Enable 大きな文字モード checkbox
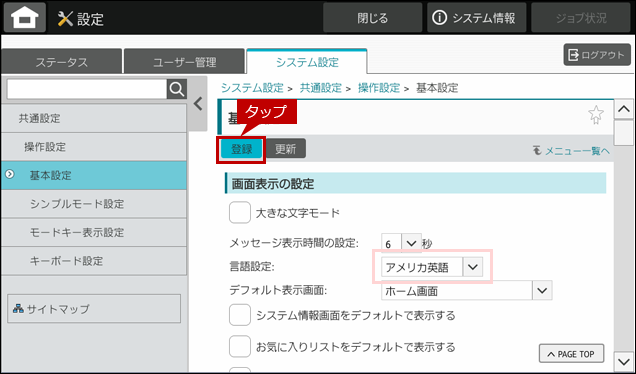 240,213
